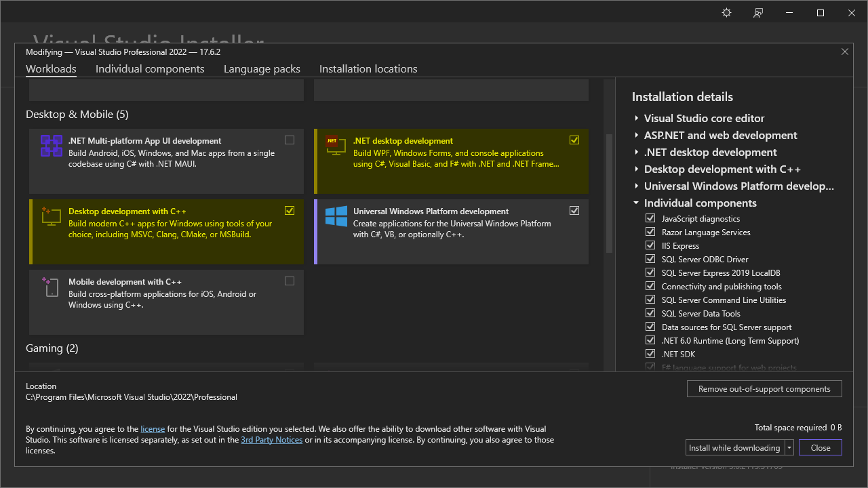Close the Modifying dialog with X icon
The width and height of the screenshot is (868, 488).
[x=844, y=52]
